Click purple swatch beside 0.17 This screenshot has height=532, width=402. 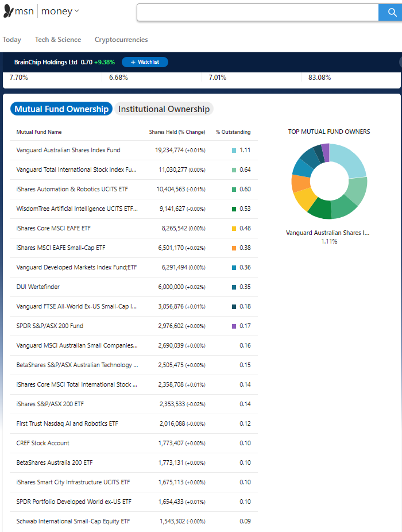click(x=234, y=326)
